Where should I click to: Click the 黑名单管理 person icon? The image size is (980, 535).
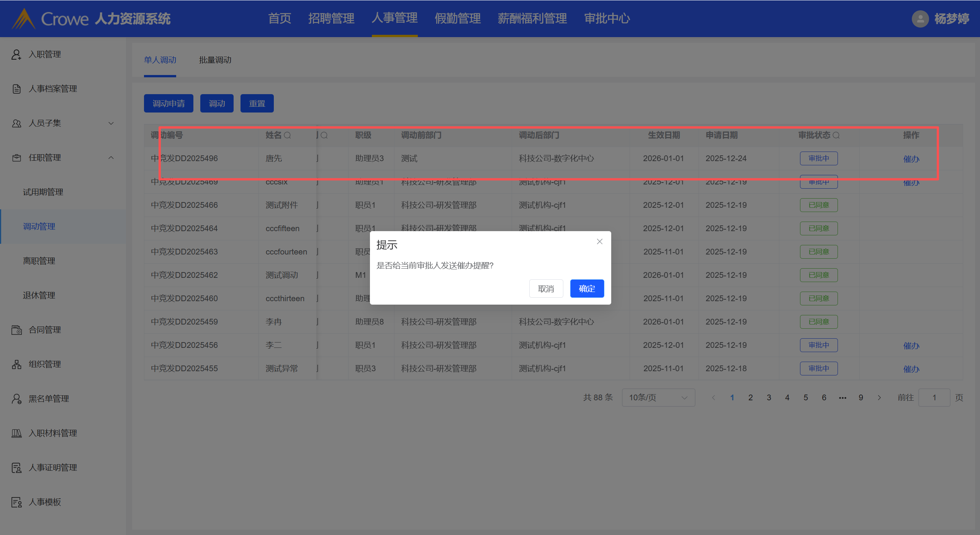point(16,399)
